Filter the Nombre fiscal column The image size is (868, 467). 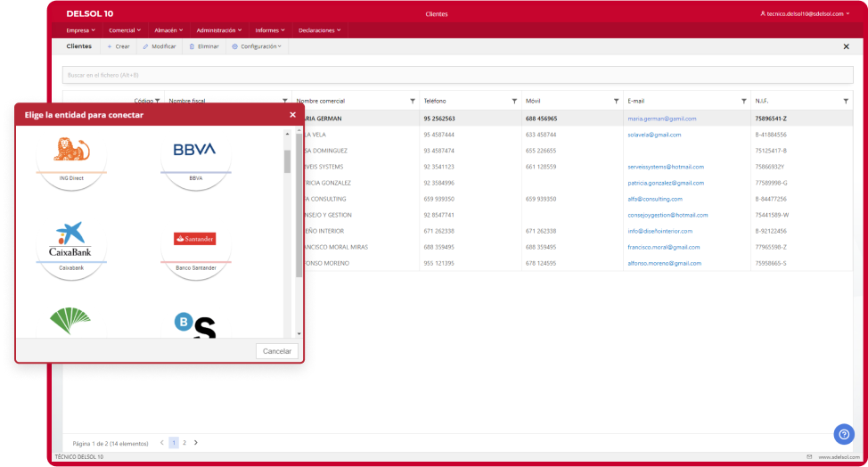[x=285, y=101]
